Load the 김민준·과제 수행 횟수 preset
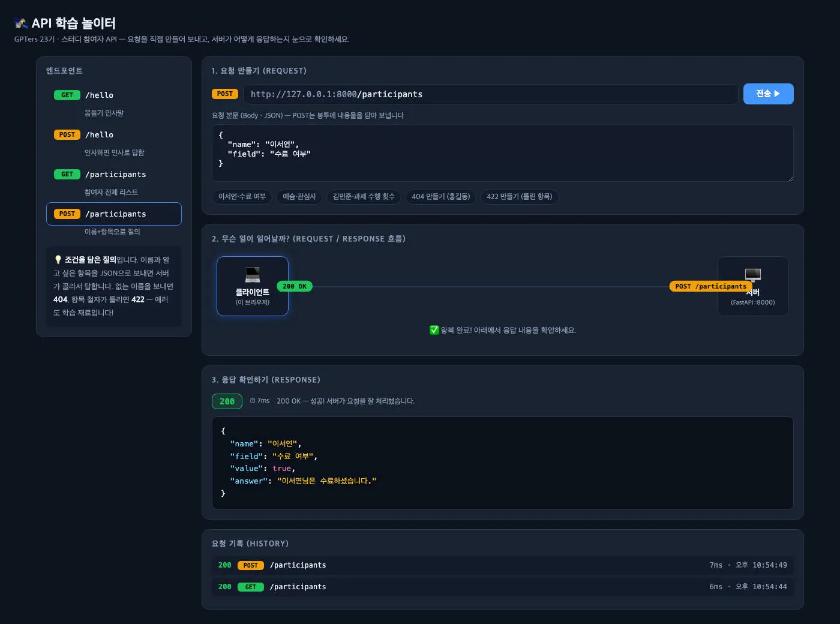 click(x=364, y=197)
